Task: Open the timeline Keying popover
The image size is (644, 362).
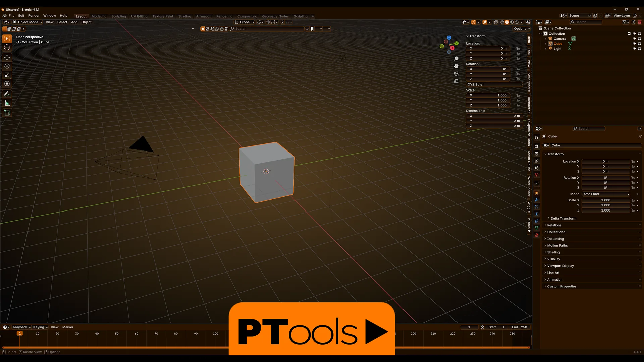Action: 40,327
